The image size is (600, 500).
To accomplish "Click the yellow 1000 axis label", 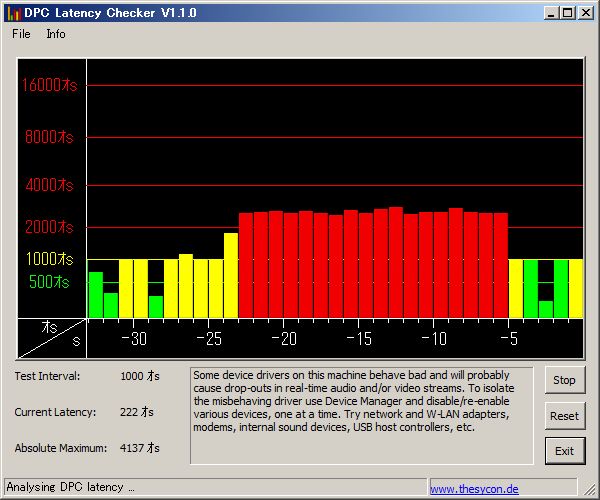I will 49,259.
